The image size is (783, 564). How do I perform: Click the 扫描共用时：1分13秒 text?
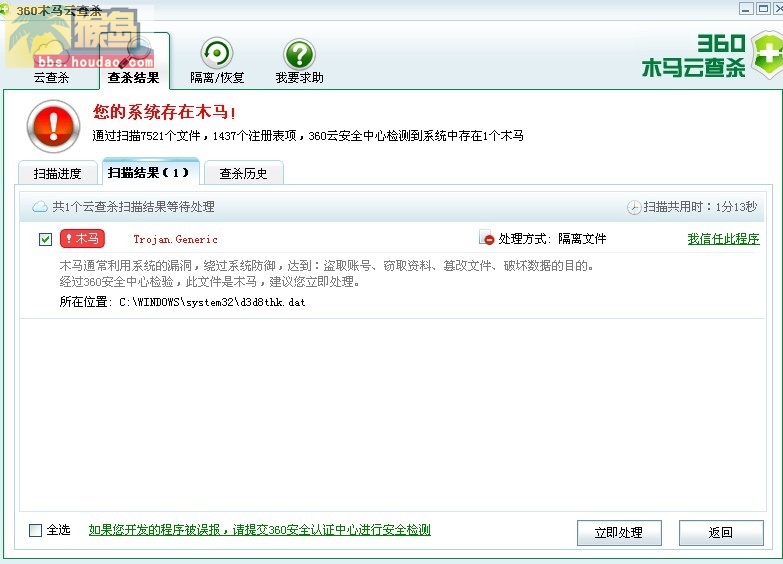tap(700, 207)
